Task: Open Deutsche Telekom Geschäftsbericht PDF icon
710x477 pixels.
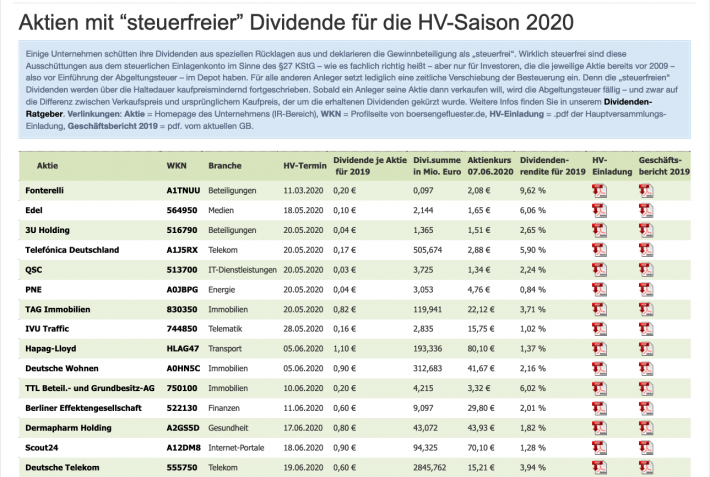Action: tap(646, 467)
